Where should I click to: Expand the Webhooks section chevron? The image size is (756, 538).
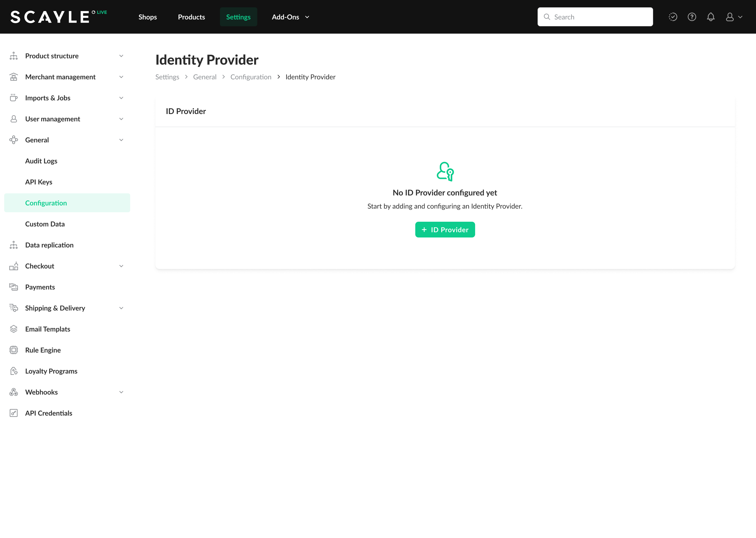click(121, 392)
